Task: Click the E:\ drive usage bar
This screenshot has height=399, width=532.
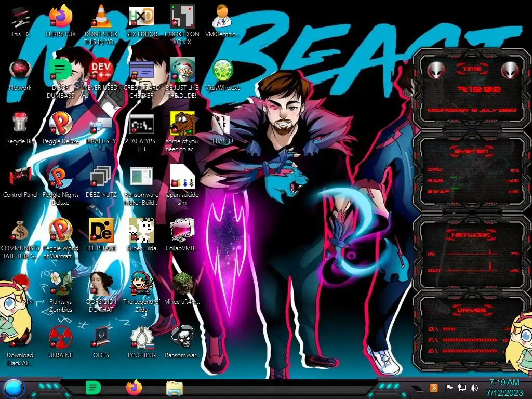Action: tap(470, 351)
